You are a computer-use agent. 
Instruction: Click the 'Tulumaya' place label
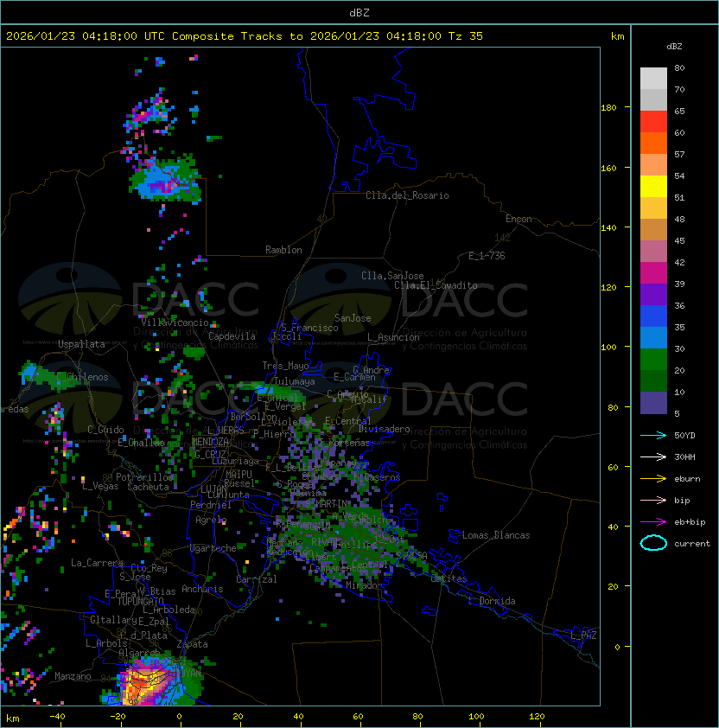point(295,381)
